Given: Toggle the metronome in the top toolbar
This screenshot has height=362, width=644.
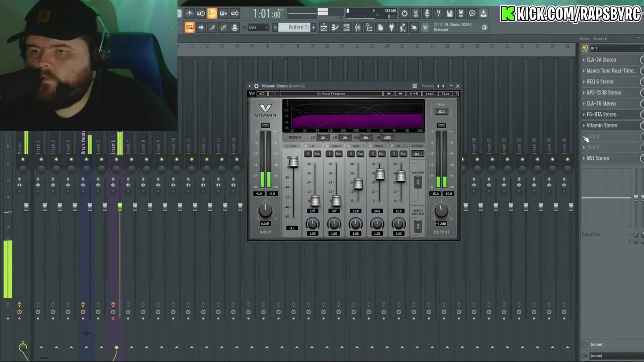Looking at the screenshot, I should [x=189, y=14].
